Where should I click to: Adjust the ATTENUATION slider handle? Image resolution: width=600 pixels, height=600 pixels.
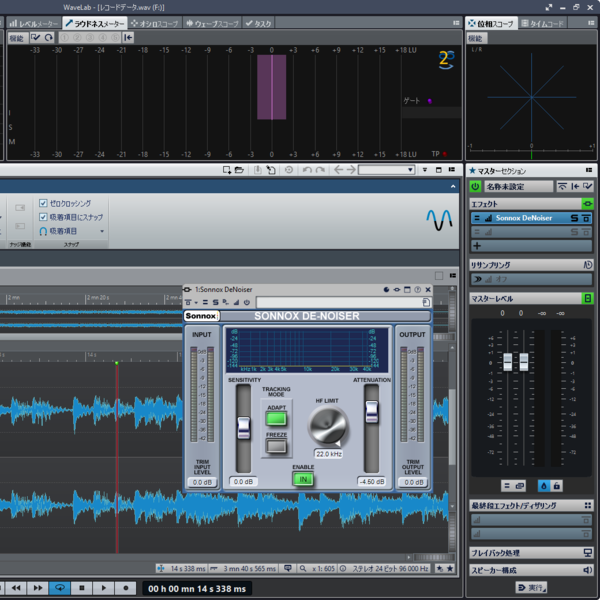tap(372, 412)
